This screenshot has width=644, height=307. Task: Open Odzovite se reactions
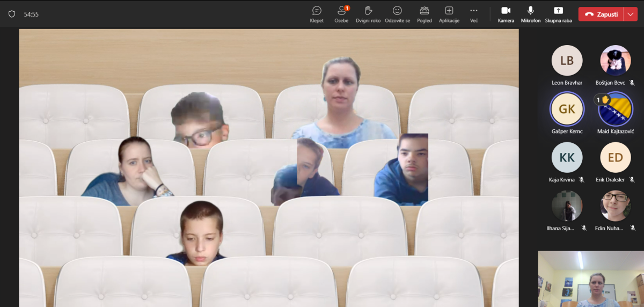pyautogui.click(x=397, y=14)
